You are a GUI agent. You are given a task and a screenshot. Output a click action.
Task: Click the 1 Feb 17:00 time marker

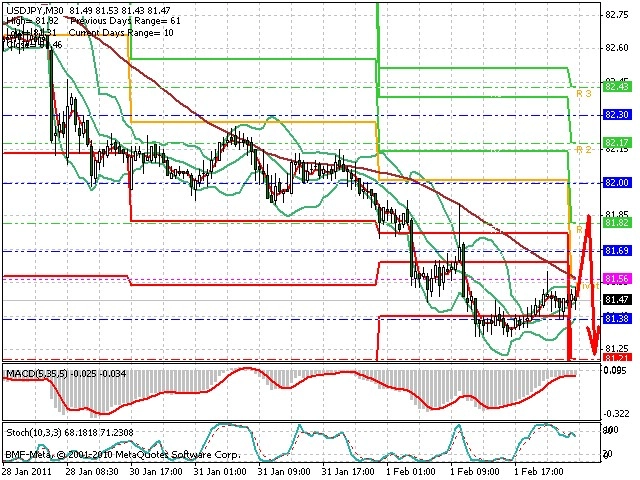click(539, 472)
